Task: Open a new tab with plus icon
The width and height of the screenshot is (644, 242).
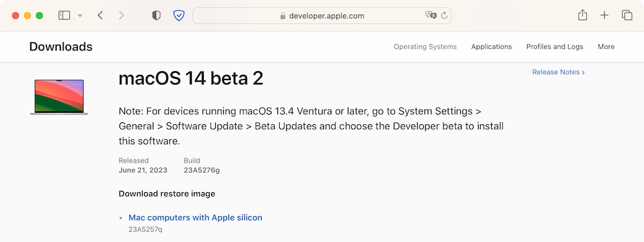Action: coord(604,16)
